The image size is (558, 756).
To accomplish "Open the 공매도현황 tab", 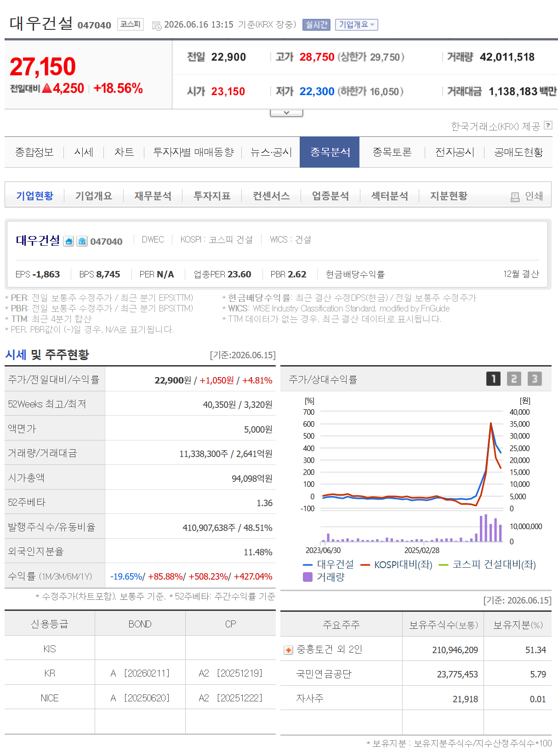I will tap(518, 152).
